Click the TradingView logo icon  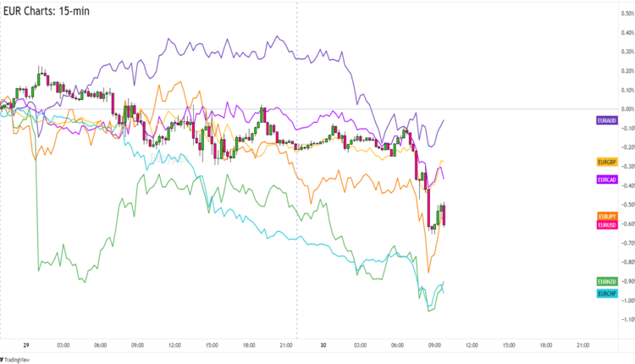[7, 358]
